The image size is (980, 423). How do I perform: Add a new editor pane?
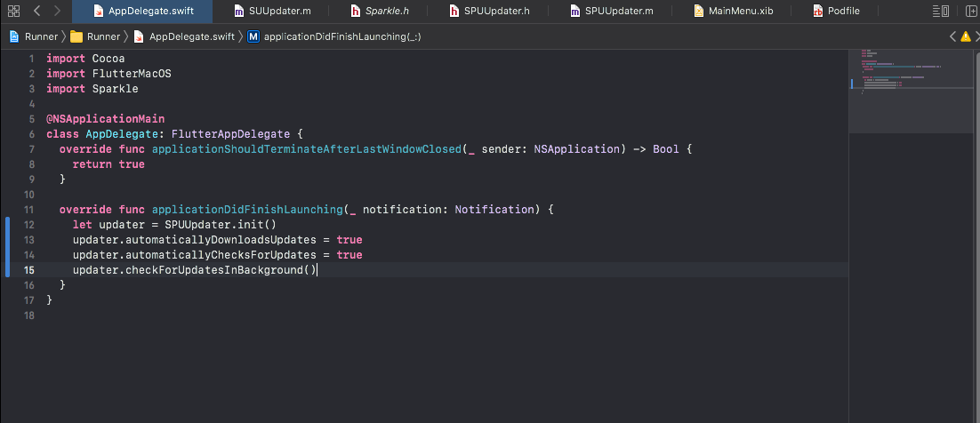972,11
